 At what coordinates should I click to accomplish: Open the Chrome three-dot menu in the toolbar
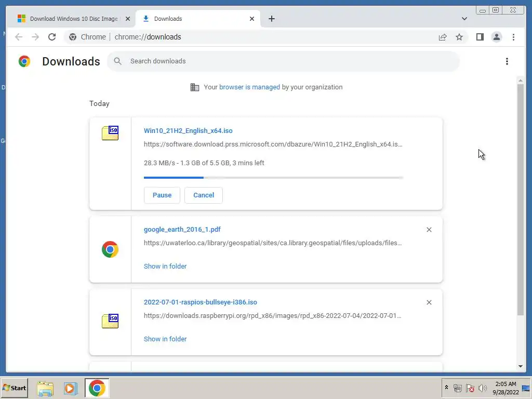513,37
